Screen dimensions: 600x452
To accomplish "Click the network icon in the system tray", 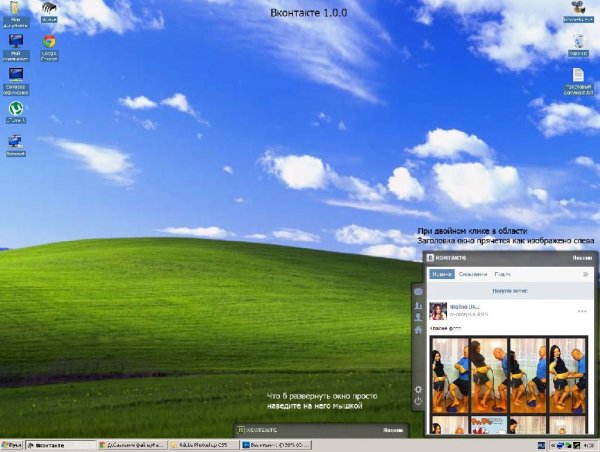I will (560, 445).
